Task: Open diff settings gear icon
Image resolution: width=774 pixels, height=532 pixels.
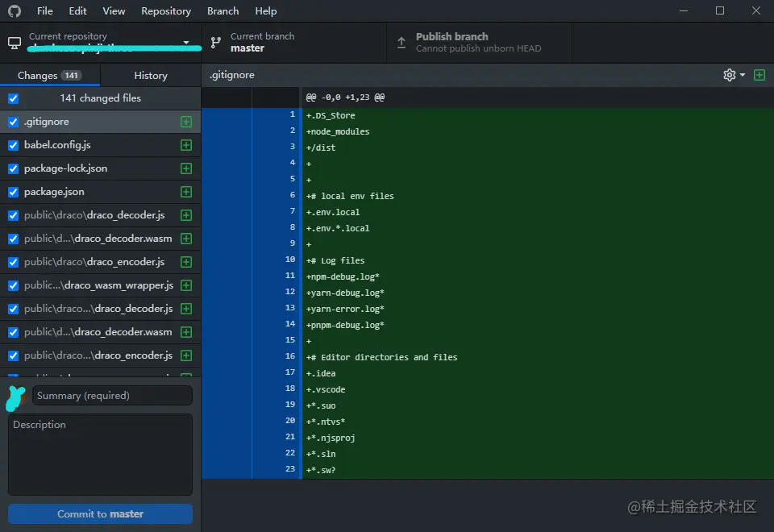Action: click(x=729, y=75)
